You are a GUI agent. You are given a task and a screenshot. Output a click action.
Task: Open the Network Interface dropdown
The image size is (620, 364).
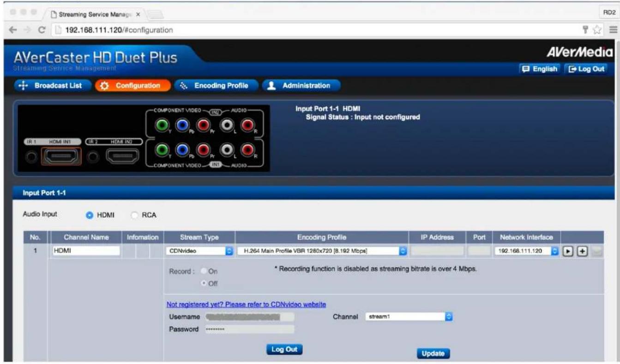(527, 251)
